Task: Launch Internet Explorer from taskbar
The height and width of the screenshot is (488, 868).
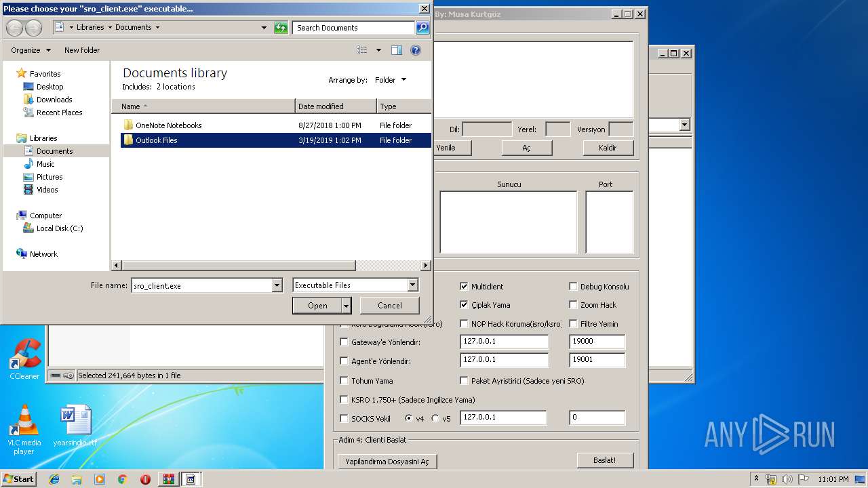Action: coord(54,479)
